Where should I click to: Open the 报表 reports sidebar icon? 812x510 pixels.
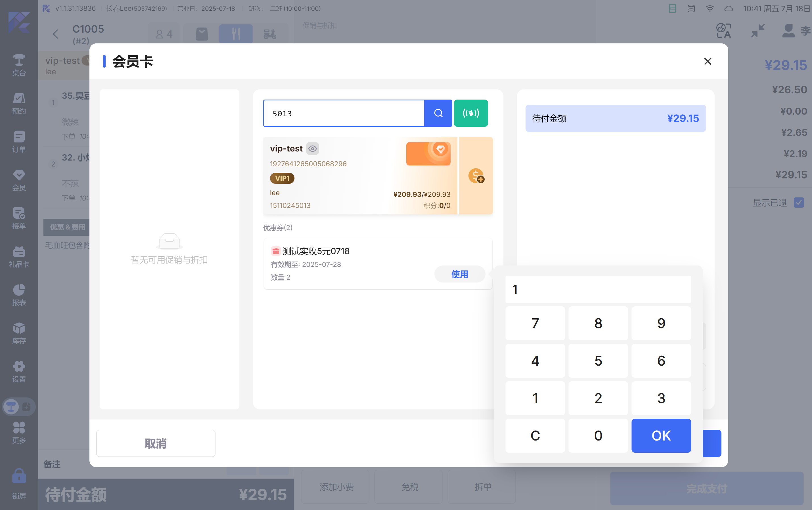pos(19,295)
